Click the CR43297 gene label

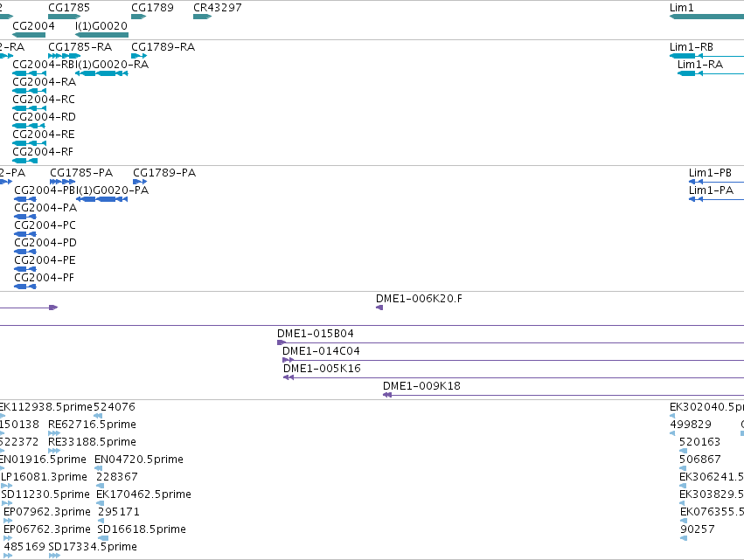click(x=218, y=8)
